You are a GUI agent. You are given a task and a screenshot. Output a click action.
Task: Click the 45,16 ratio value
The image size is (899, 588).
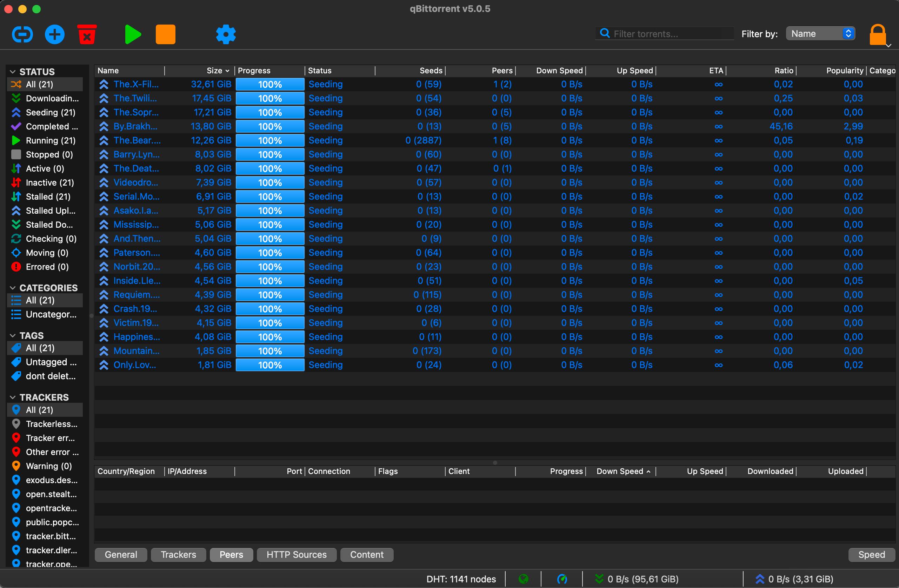pos(781,126)
